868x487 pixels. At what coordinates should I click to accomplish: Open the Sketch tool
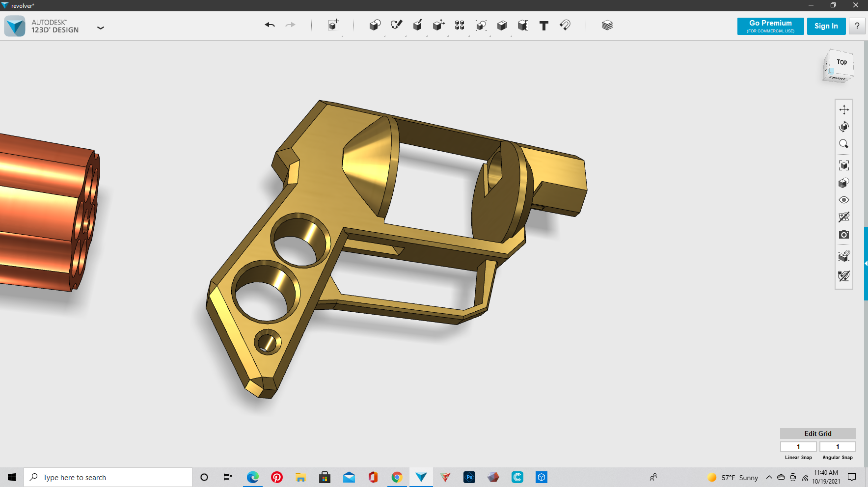[396, 25]
